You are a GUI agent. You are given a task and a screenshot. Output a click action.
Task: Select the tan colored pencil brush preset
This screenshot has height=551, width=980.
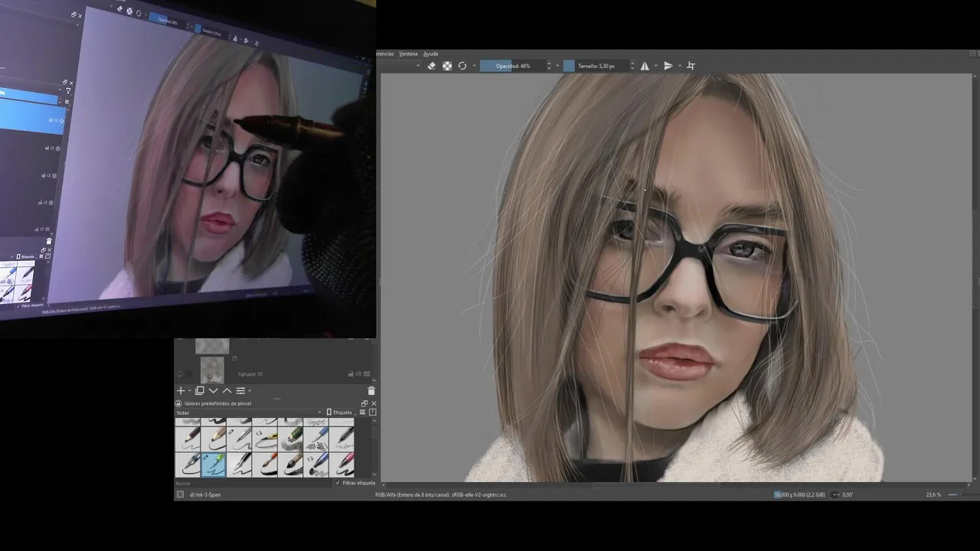[x=213, y=439]
